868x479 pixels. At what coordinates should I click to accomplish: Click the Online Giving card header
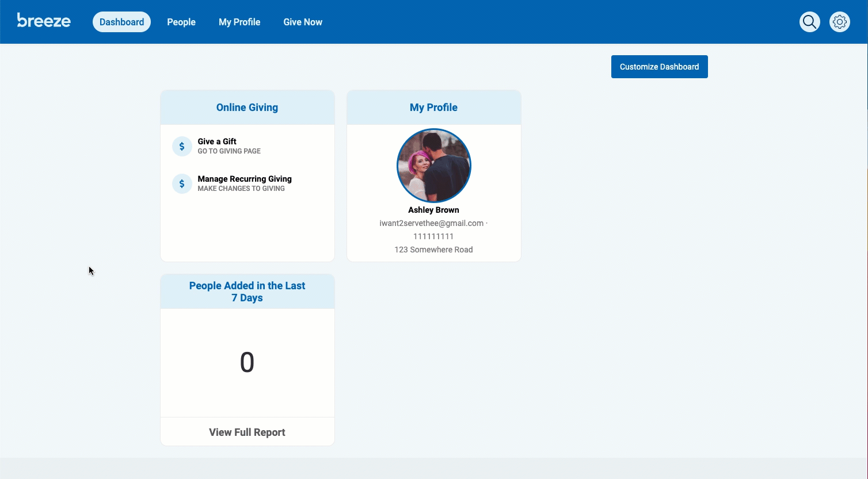247,108
